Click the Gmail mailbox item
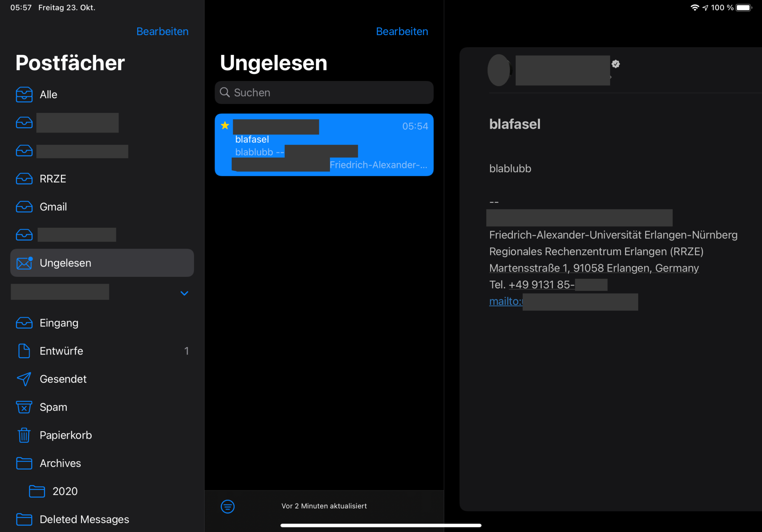The image size is (762, 532). click(x=53, y=207)
